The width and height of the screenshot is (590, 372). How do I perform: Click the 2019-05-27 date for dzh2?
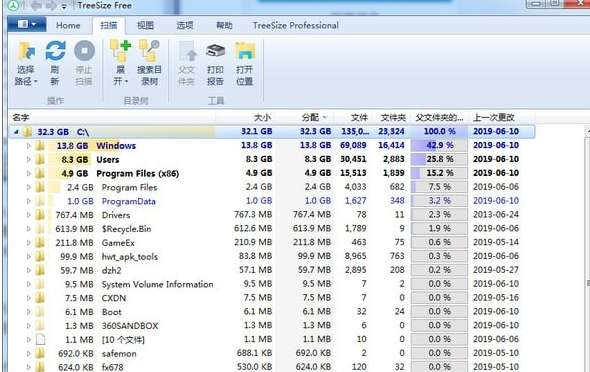click(x=496, y=270)
